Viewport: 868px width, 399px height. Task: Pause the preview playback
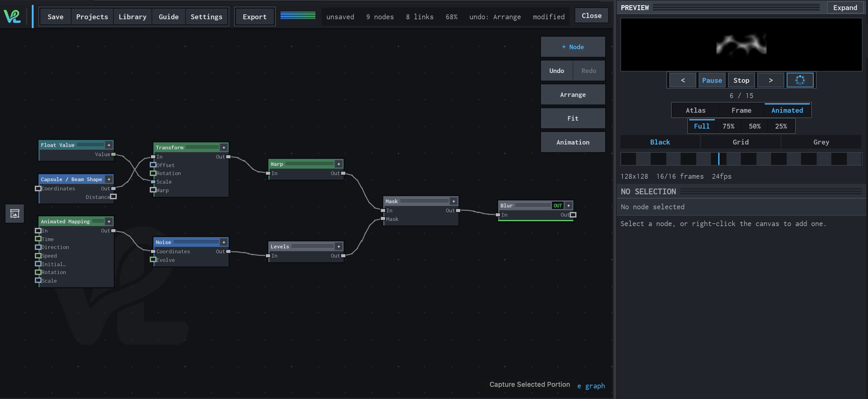[x=712, y=80]
